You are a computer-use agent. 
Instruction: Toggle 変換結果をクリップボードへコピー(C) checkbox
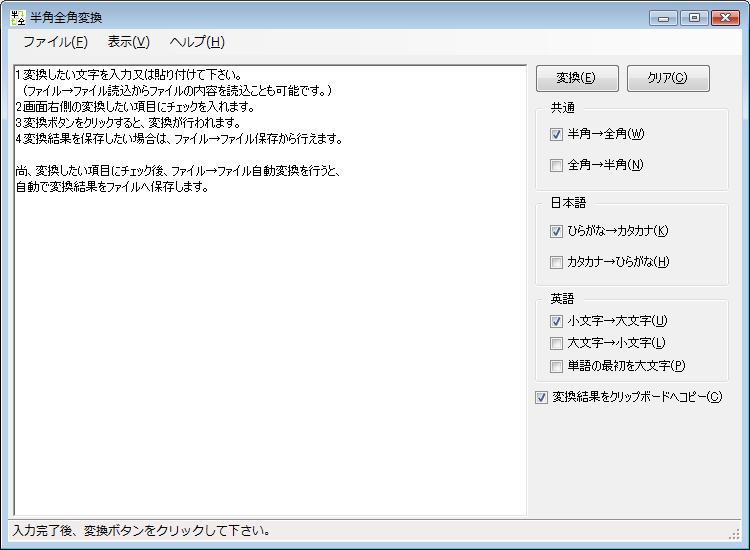coord(542,397)
